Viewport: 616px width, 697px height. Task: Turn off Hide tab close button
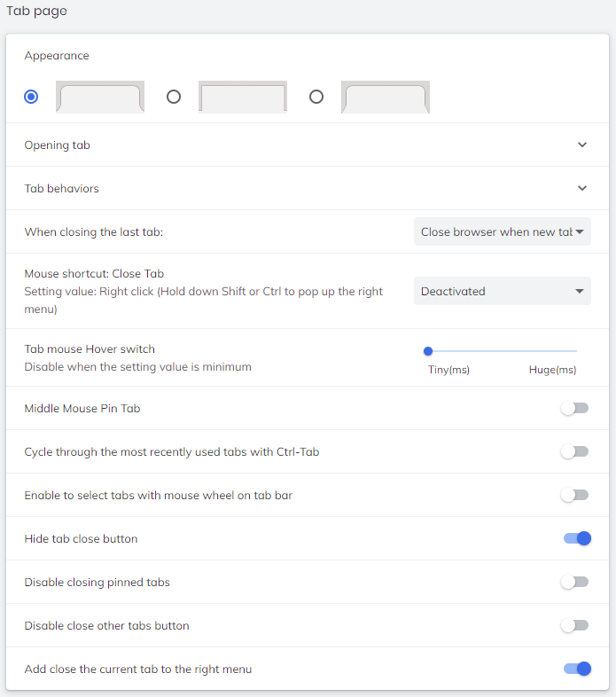coord(577,538)
